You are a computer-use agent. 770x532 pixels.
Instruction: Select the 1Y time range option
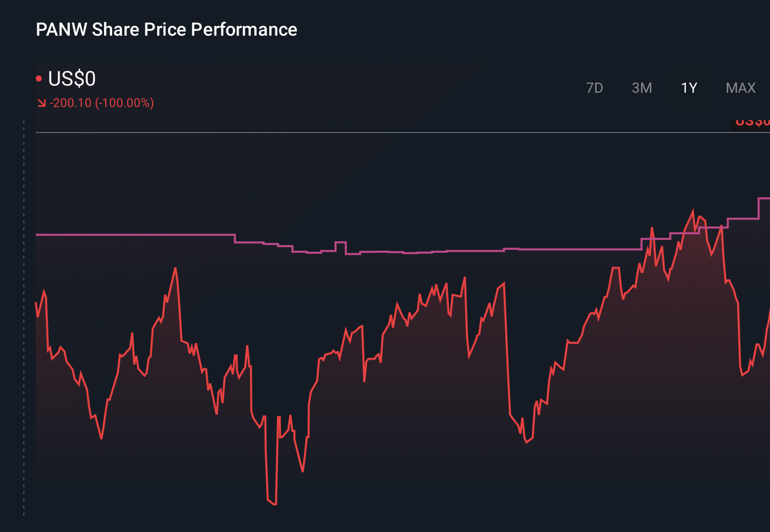(688, 88)
